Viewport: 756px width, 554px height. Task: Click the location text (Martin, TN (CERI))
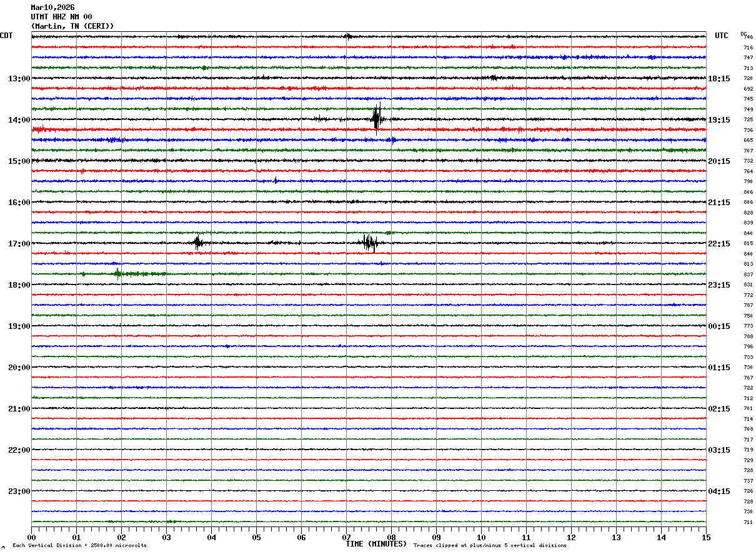(x=72, y=26)
